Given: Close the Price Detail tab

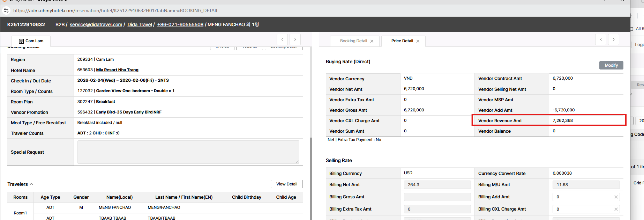Looking at the screenshot, I should pyautogui.click(x=418, y=41).
